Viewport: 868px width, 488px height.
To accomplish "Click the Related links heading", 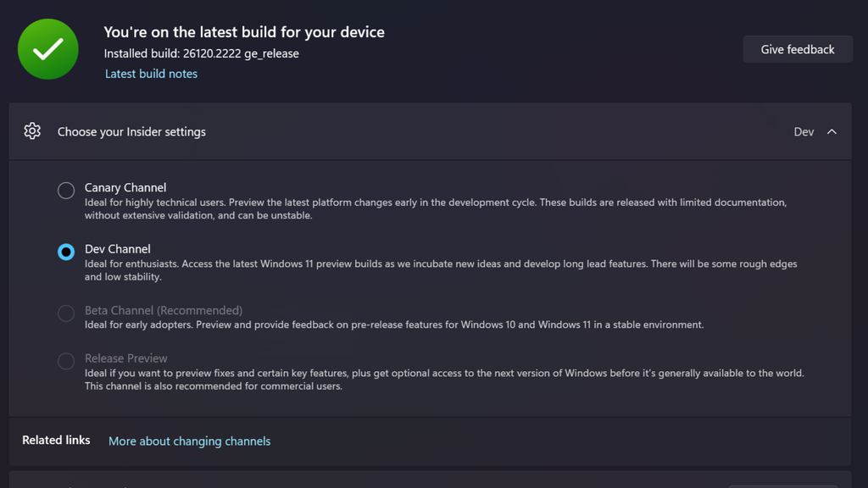I will [x=56, y=440].
